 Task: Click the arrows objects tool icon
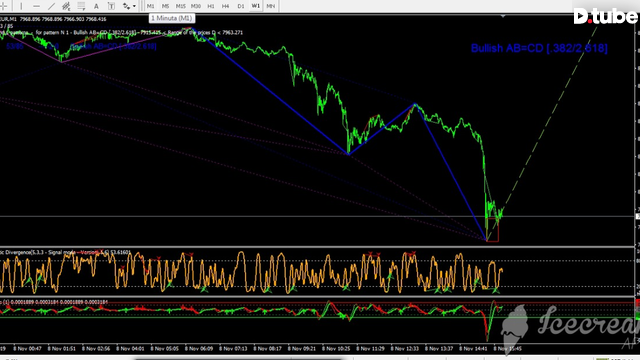[x=127, y=6]
